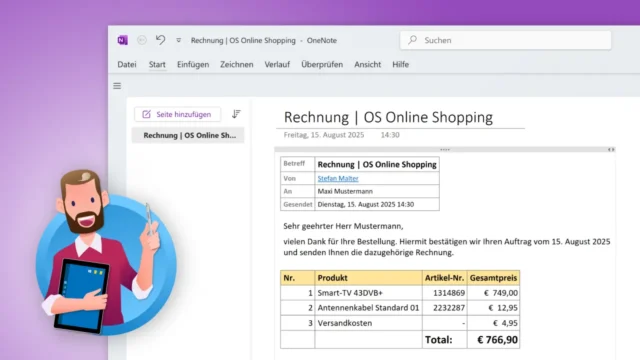Undo the last action
Screen dimensions: 640x360
tap(160, 40)
